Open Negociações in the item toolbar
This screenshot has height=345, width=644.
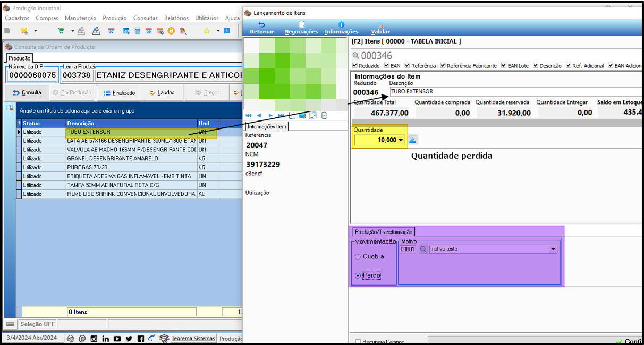(301, 28)
